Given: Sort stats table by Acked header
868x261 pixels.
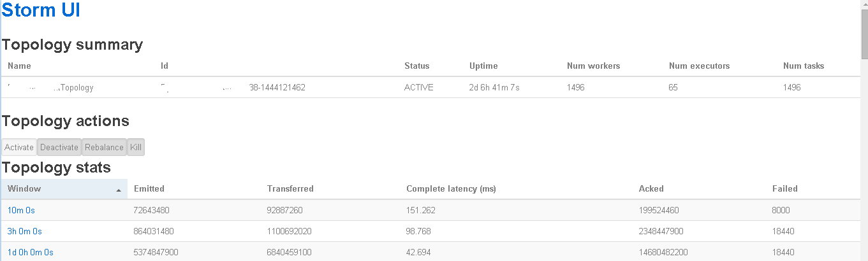Looking at the screenshot, I should point(651,189).
